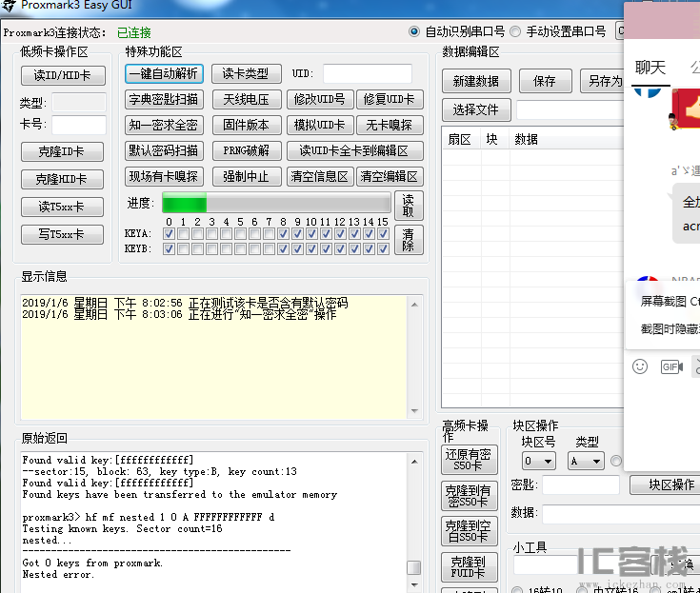Image resolution: width=700 pixels, height=593 pixels.
Task: Click the GIF icon in chat window
Action: pos(671,366)
